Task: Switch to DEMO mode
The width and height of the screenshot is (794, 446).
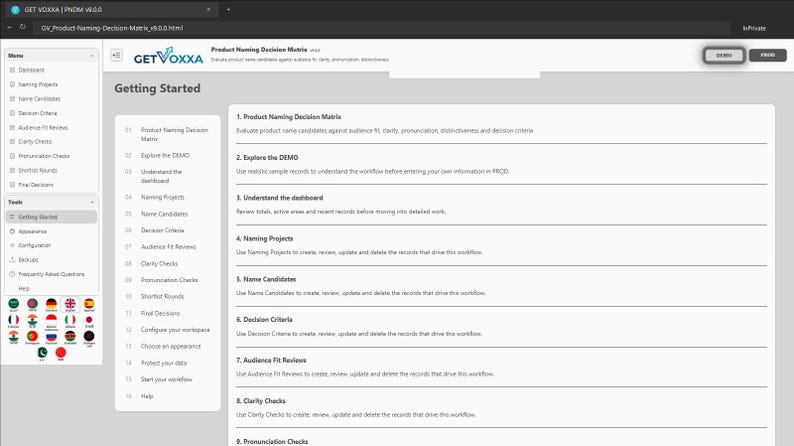Action: point(724,55)
